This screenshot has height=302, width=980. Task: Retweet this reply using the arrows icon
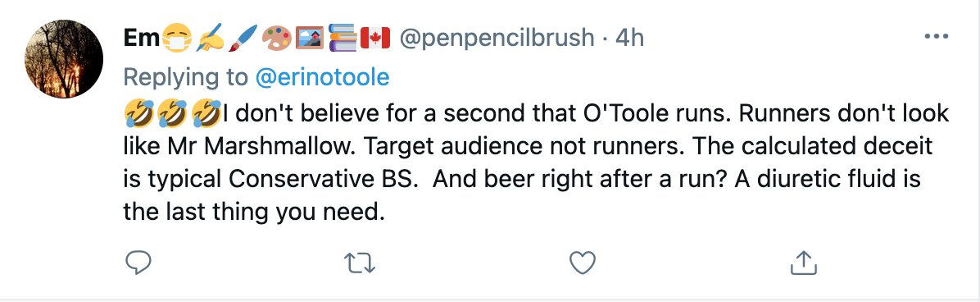361,263
